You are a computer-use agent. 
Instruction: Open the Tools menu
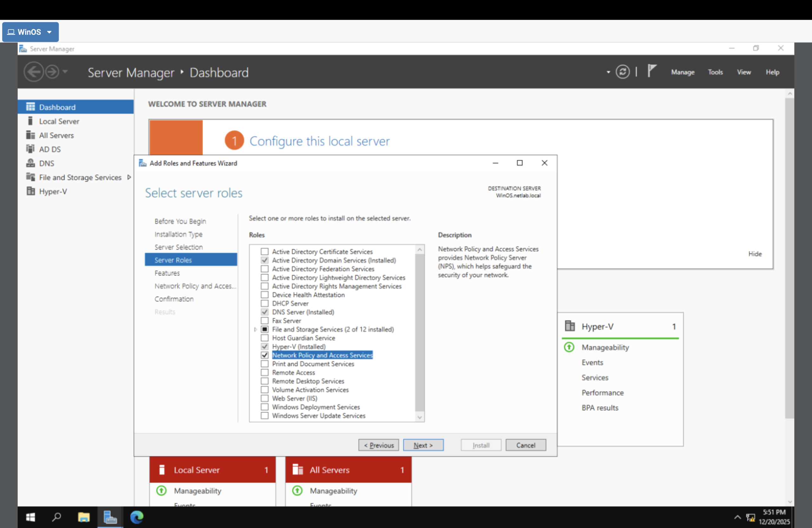(715, 72)
